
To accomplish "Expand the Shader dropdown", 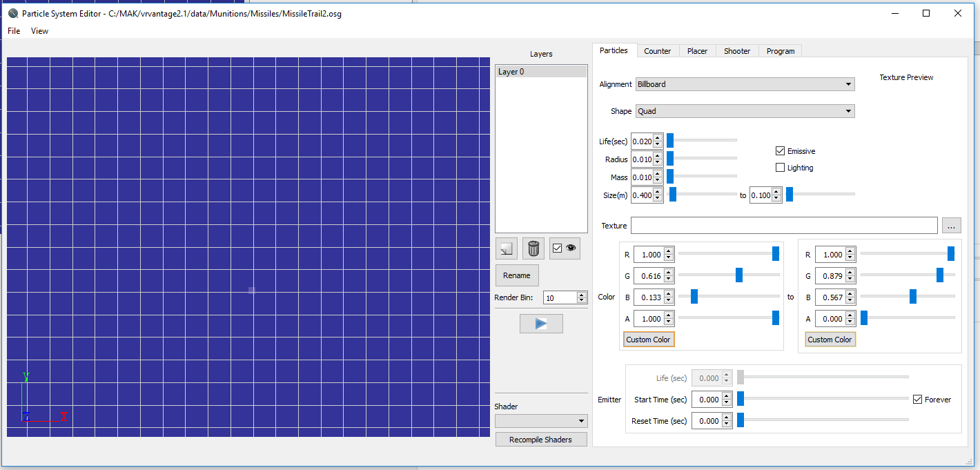I will (x=541, y=421).
